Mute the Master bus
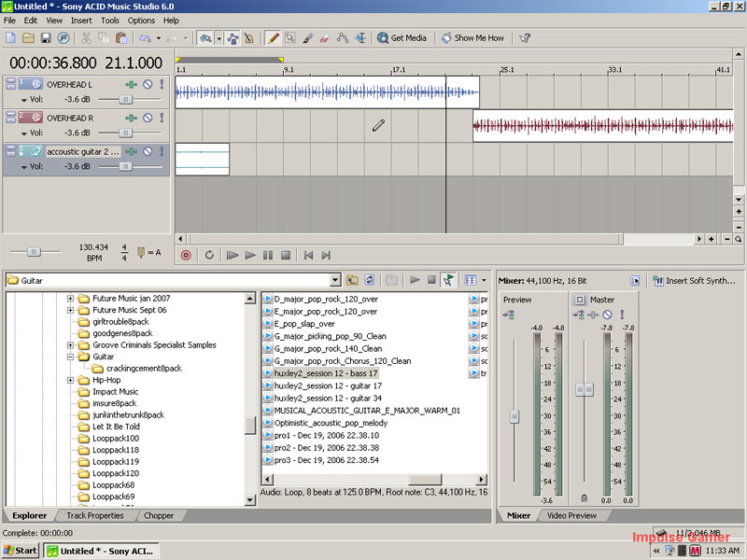Viewport: 747px width, 560px height. [607, 315]
